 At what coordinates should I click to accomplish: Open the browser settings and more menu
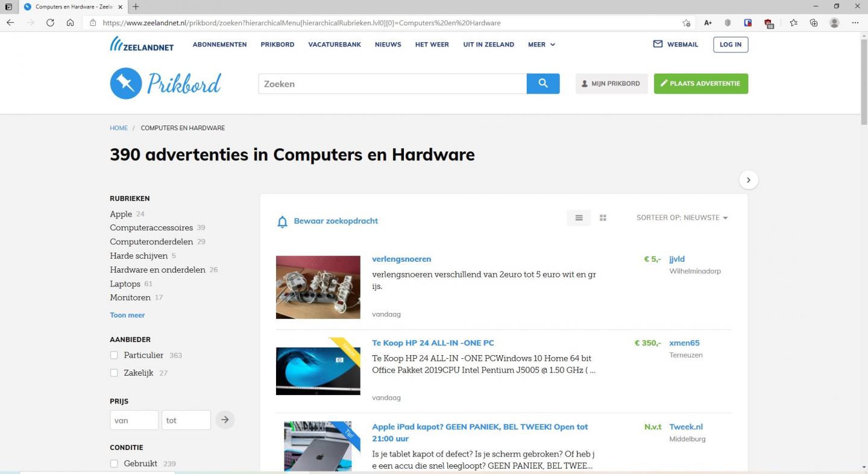[855, 23]
